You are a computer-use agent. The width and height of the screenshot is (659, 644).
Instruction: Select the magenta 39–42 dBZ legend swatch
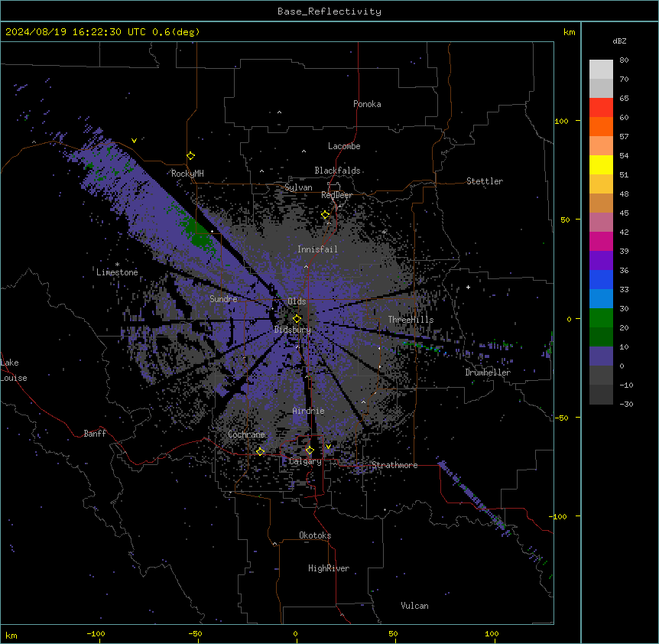tap(601, 241)
